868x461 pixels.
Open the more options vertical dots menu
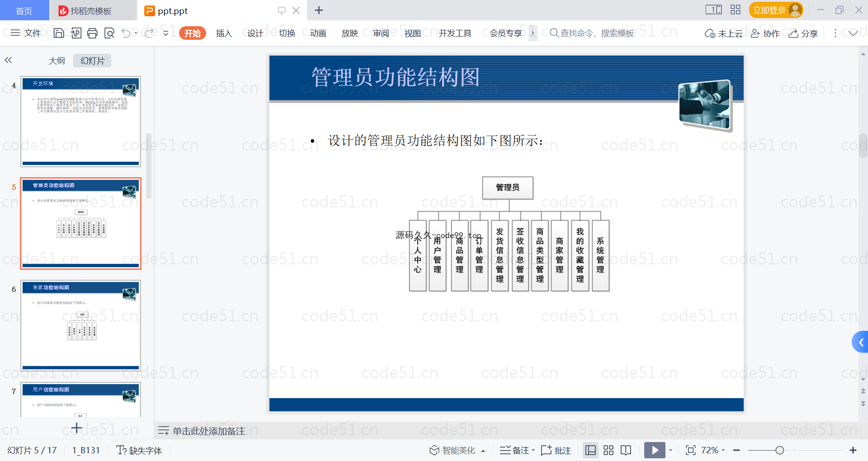(835, 33)
